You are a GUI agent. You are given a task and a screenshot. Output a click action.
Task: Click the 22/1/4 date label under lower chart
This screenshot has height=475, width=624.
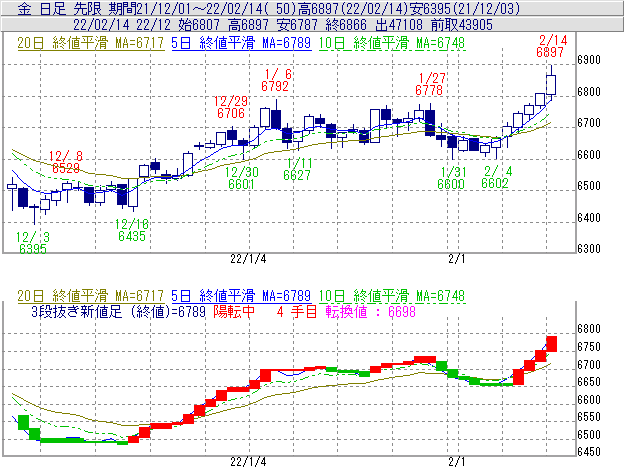click(248, 462)
